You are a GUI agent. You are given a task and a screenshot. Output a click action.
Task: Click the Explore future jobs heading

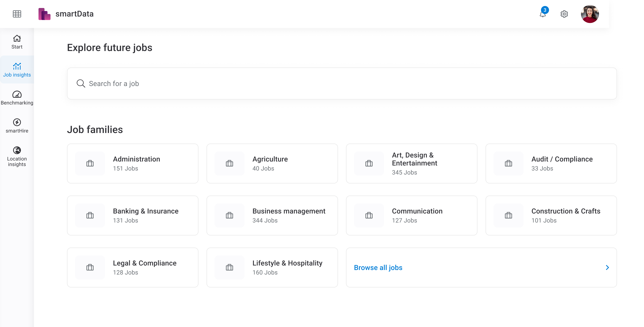(x=109, y=48)
